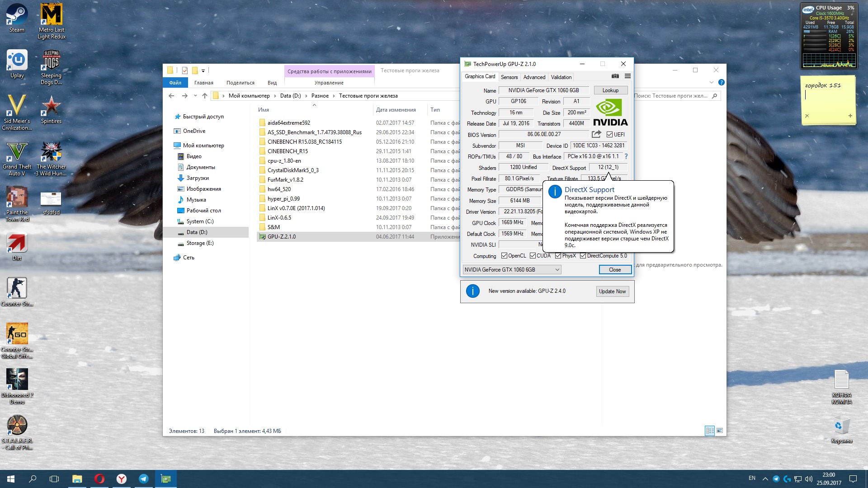Click the up-arrow navigation icon in Explorer

click(x=205, y=96)
